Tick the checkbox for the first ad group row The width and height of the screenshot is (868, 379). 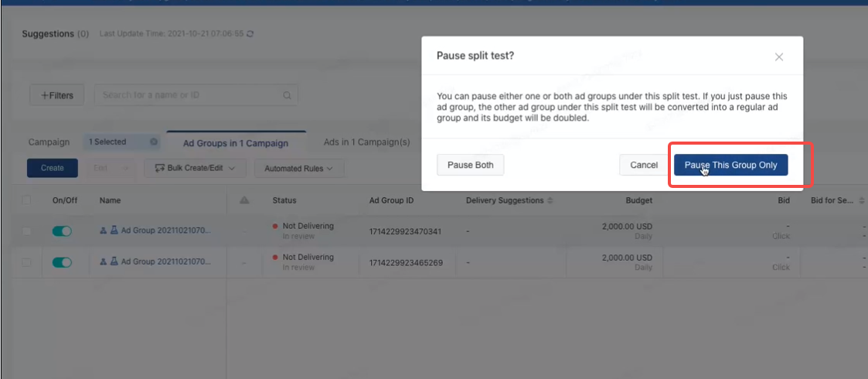pyautogui.click(x=27, y=231)
